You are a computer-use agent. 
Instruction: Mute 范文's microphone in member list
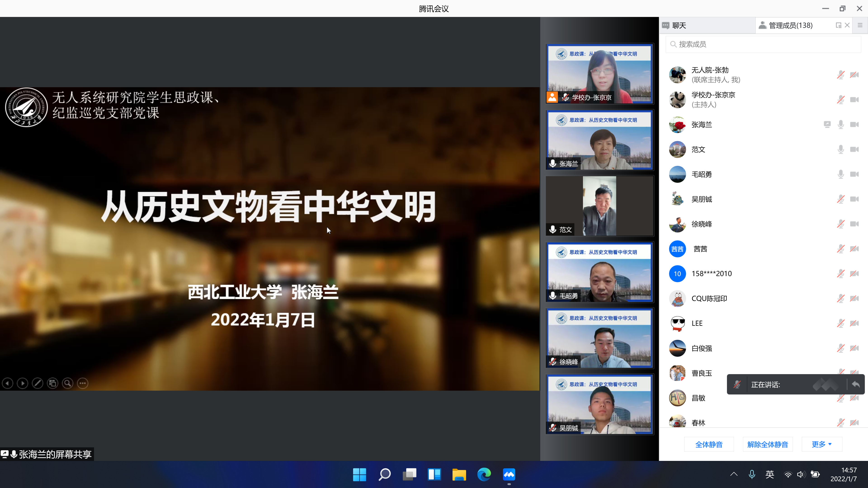(x=841, y=149)
